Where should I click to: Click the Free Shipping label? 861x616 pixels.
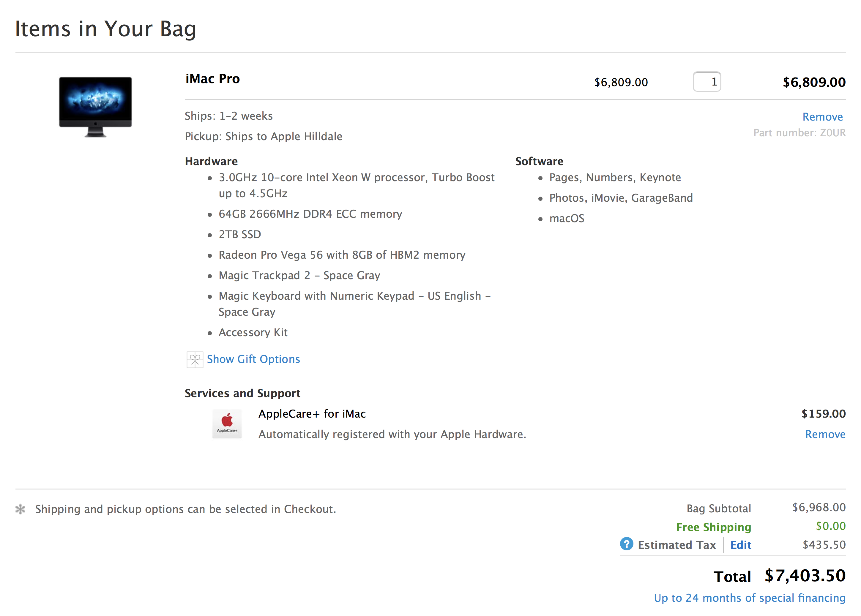click(713, 527)
